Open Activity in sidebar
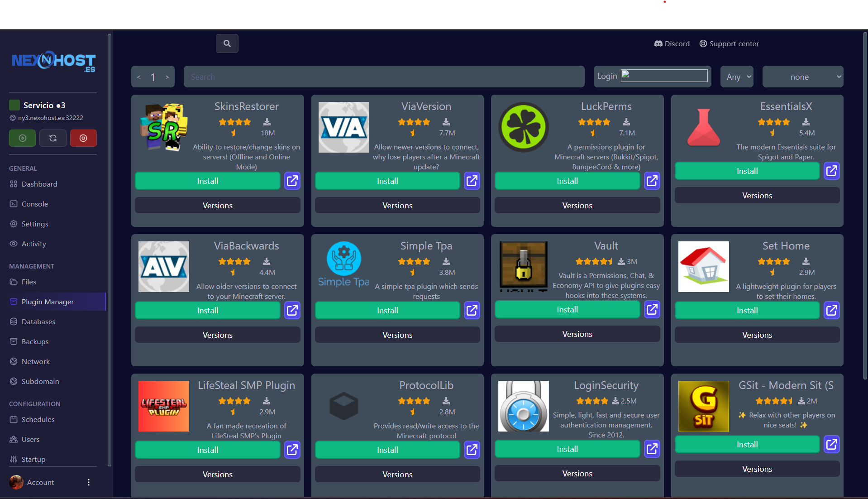Viewport: 868px width, 499px height. coord(53,244)
